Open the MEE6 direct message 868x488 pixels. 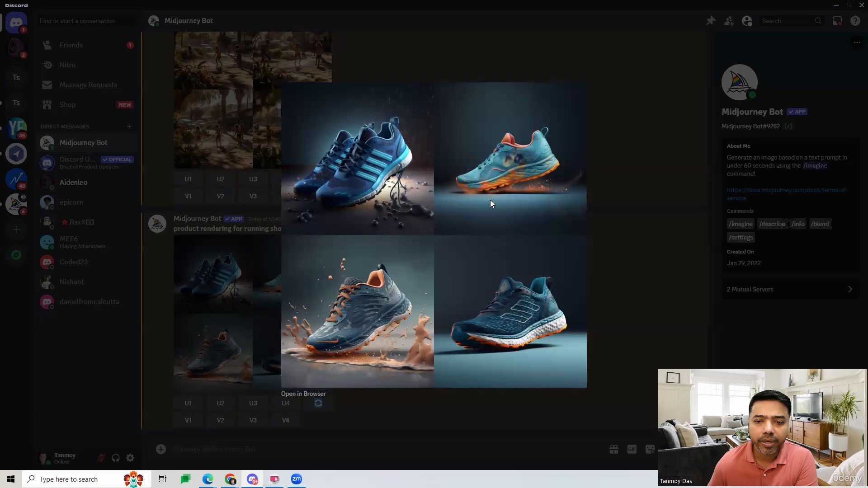(87, 242)
